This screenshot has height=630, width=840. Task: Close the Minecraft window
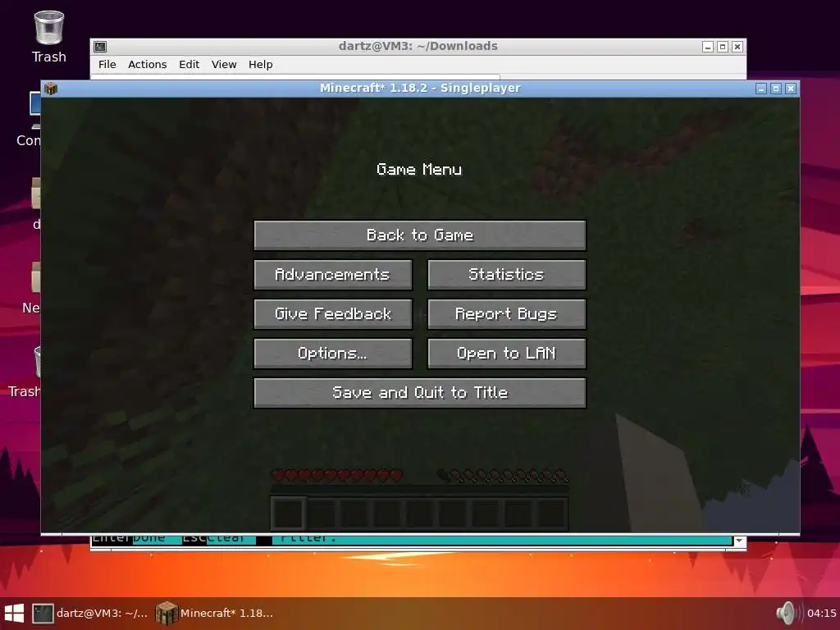(791, 89)
